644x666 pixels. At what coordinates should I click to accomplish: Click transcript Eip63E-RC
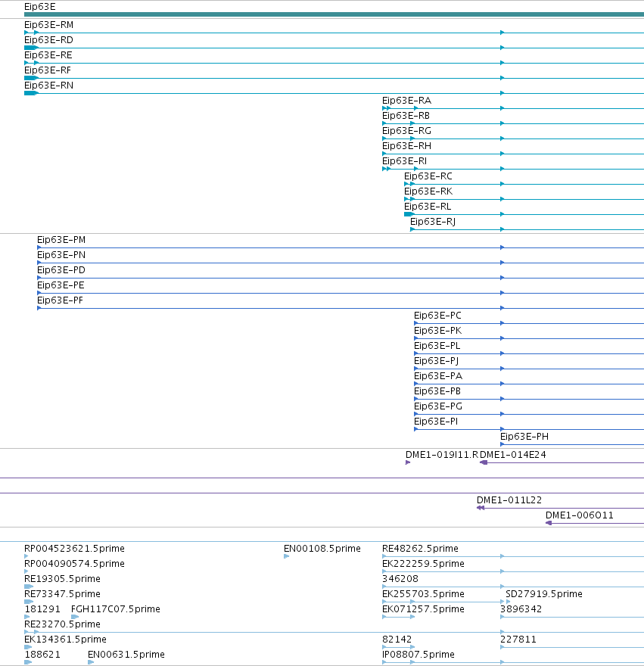tap(428, 176)
